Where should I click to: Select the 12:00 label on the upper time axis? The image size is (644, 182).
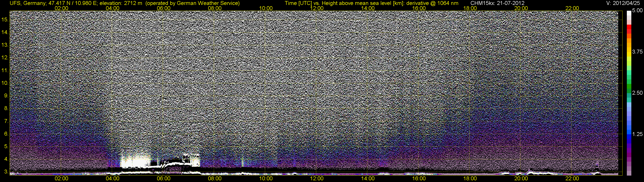(317, 8)
